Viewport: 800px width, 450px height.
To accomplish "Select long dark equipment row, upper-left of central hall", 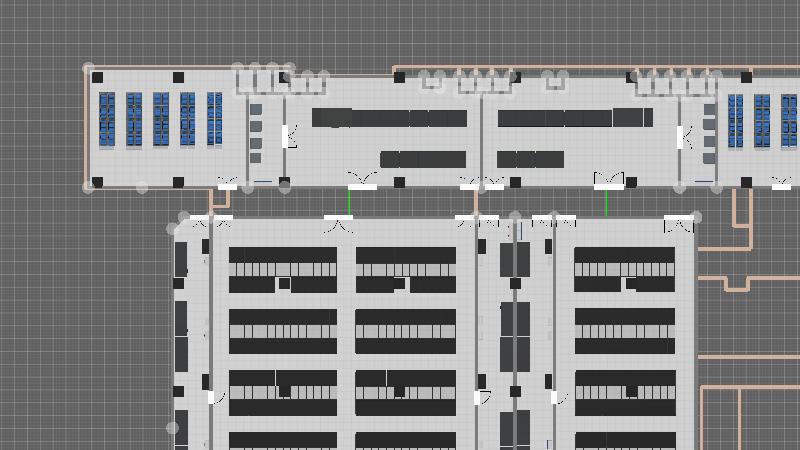I will coord(389,118).
